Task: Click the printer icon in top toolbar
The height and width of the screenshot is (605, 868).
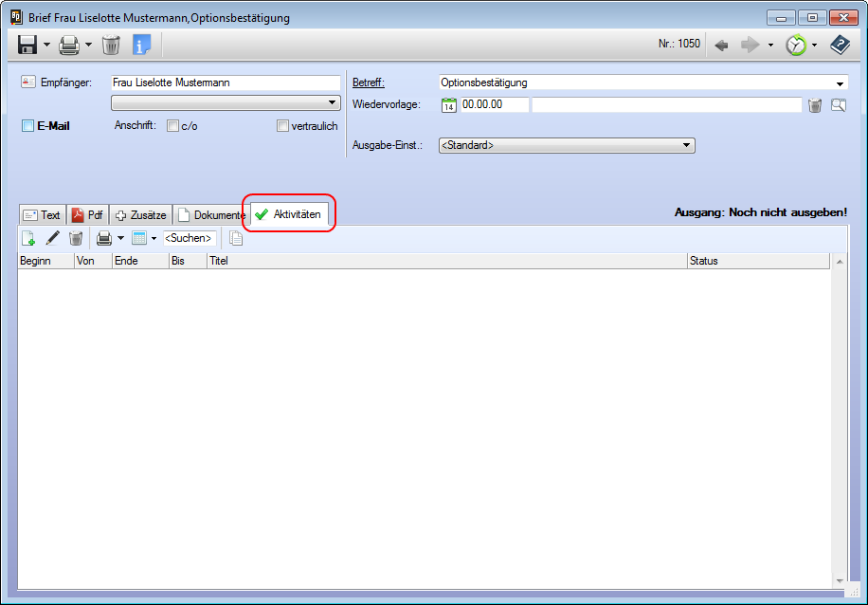Action: (x=69, y=45)
